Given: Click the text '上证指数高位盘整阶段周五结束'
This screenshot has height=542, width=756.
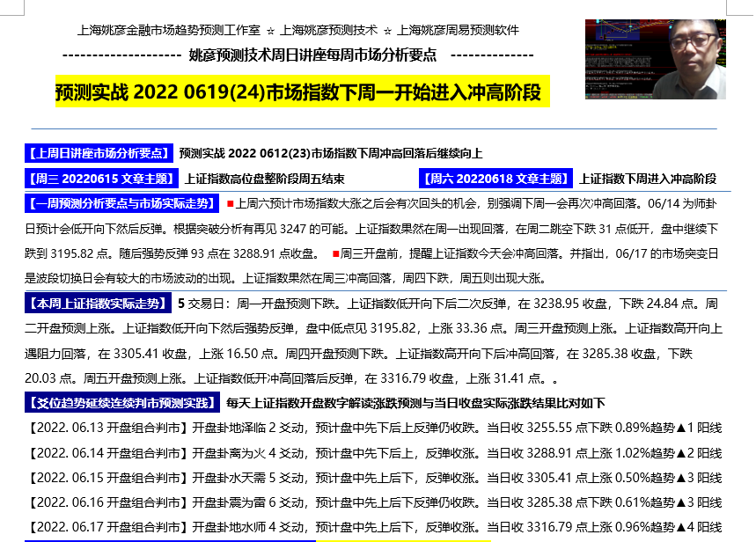Looking at the screenshot, I should (265, 179).
